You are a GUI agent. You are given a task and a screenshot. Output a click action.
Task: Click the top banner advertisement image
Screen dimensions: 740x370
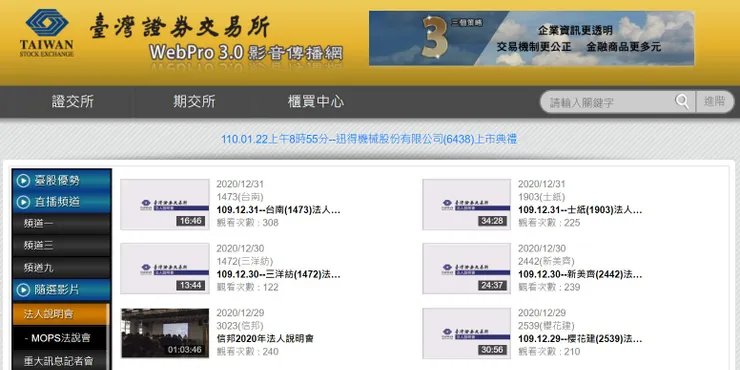[x=531, y=38]
